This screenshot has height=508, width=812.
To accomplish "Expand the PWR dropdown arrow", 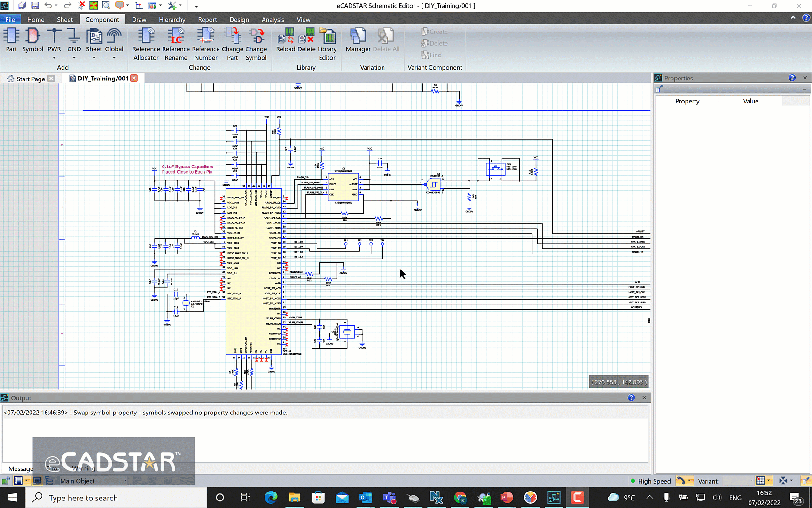I will coord(54,58).
